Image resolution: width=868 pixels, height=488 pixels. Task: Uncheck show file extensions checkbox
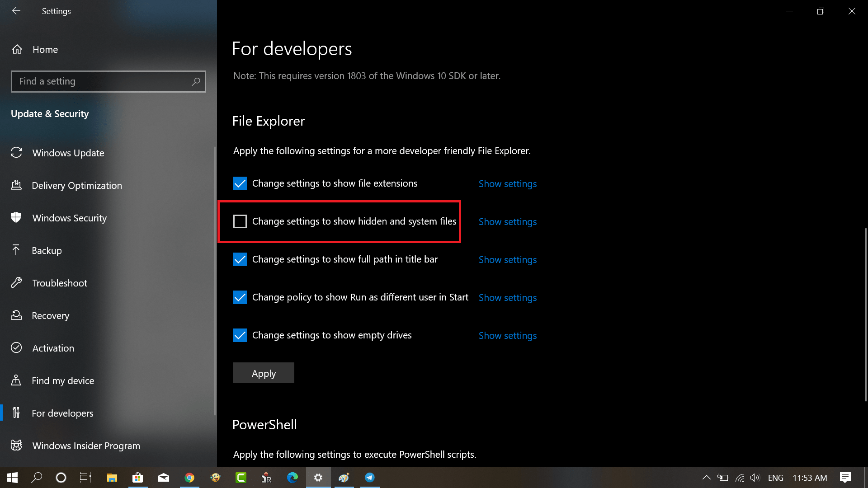click(x=240, y=183)
